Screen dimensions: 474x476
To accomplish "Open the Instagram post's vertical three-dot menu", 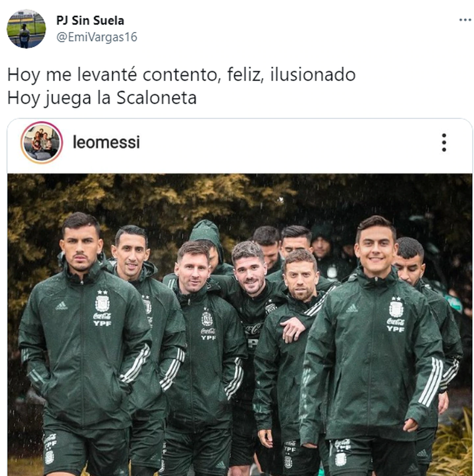I will pyautogui.click(x=444, y=143).
